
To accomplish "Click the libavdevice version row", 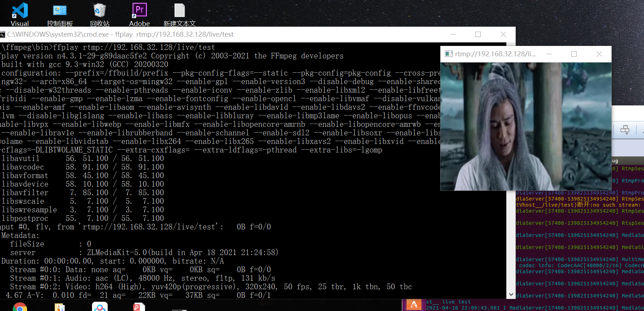I will point(82,184).
